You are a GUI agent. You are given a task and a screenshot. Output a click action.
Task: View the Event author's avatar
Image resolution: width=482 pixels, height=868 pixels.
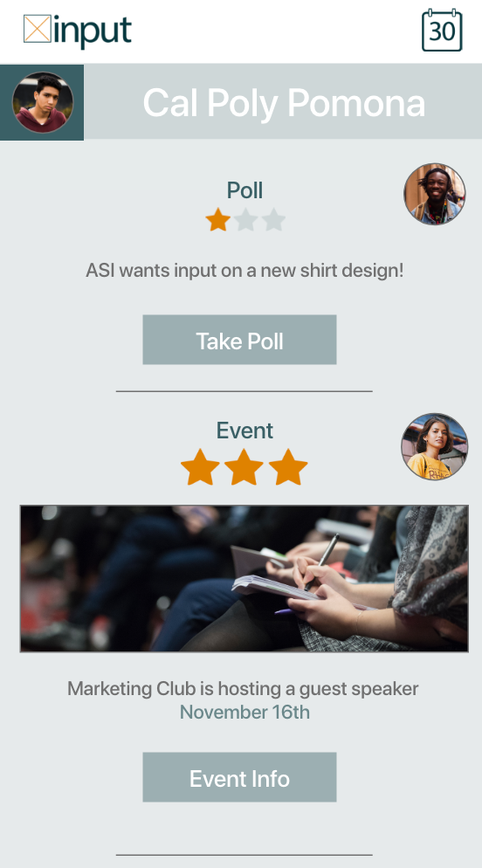tap(434, 446)
